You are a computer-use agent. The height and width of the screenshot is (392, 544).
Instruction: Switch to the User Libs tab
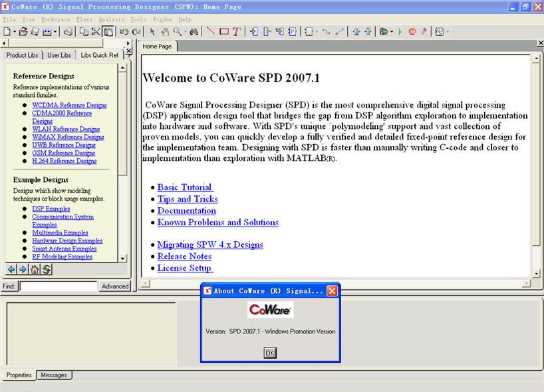pos(59,55)
